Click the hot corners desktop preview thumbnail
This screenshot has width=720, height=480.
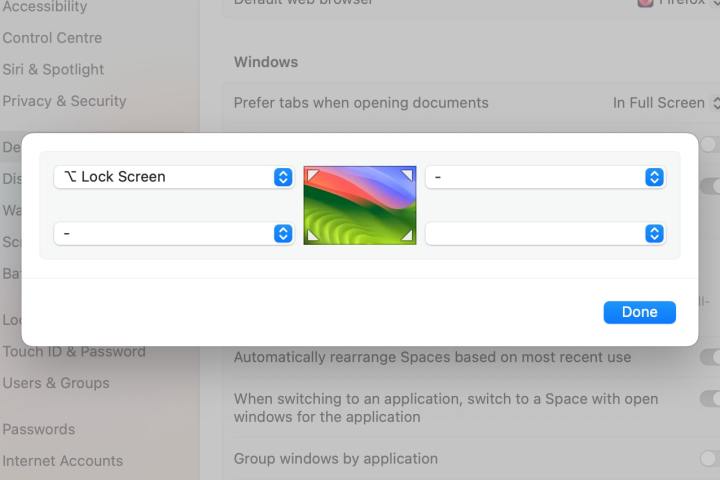tap(360, 205)
